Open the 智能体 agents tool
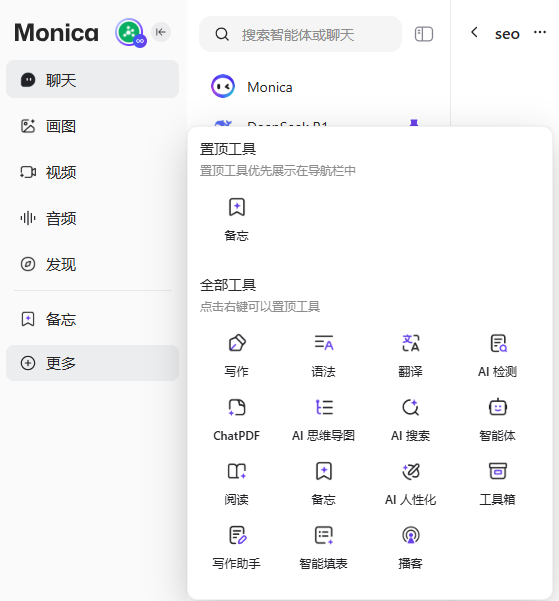 coord(498,420)
